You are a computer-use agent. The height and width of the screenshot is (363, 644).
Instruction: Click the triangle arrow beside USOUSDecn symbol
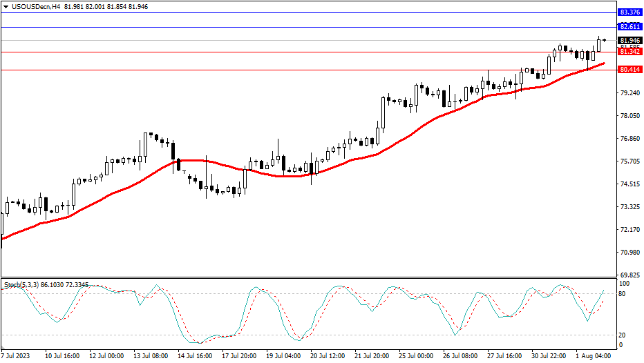[6, 6]
